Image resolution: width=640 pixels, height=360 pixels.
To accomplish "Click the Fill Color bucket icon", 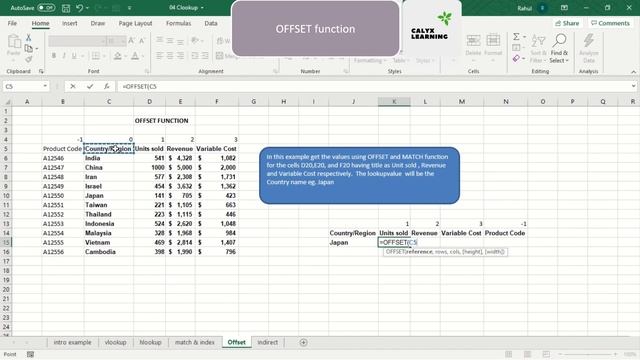I will [118, 56].
